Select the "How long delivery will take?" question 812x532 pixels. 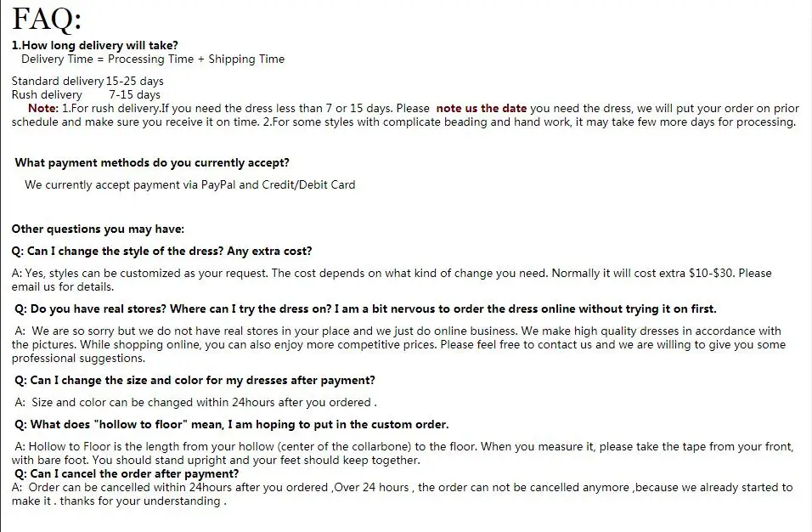[95, 45]
